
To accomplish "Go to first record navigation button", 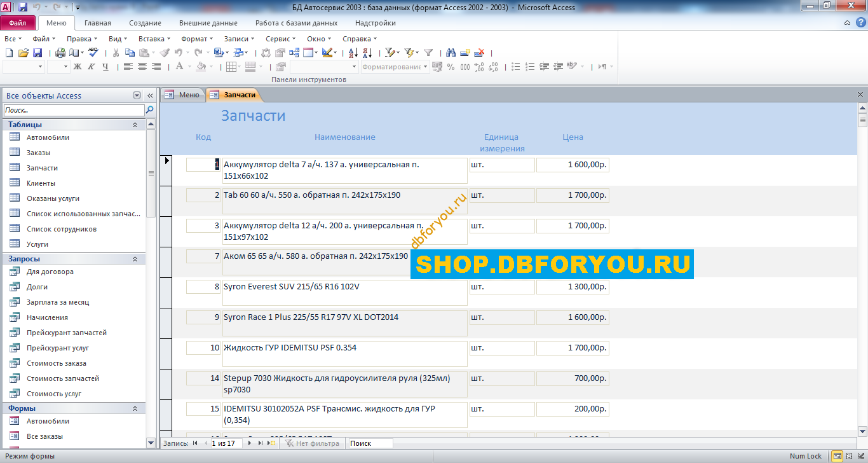I will coord(195,443).
